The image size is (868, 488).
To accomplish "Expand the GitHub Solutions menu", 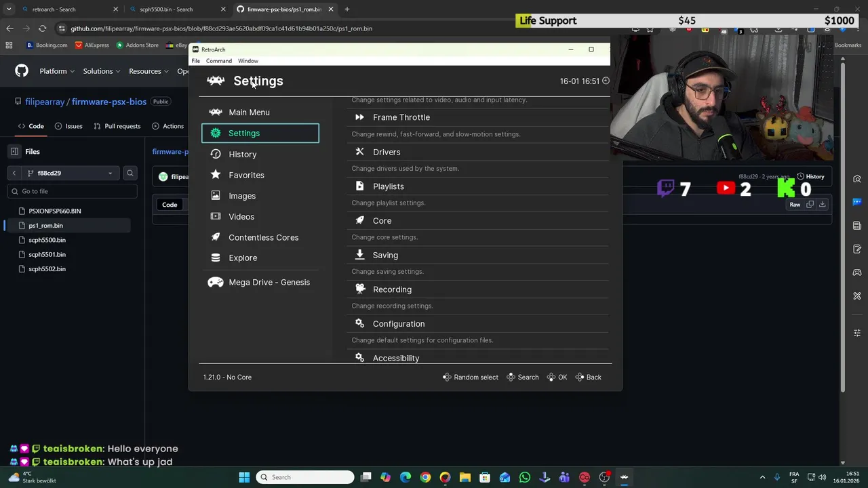I will click(102, 71).
